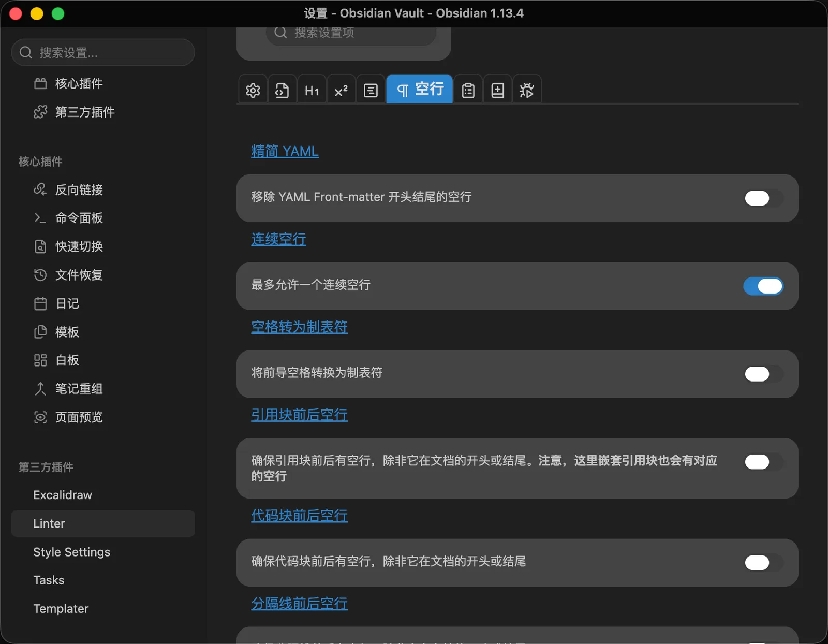
Task: Open 白板 plugin settings
Action: pyautogui.click(x=103, y=360)
